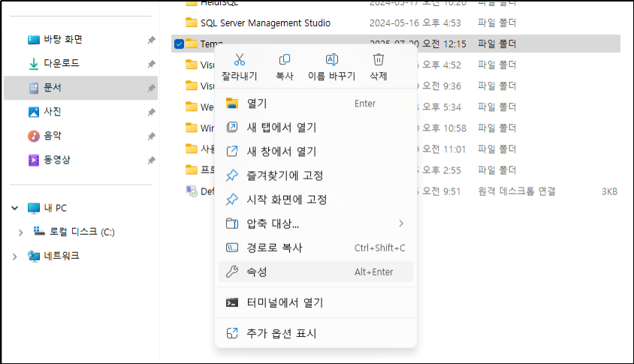Choose 새 창에서 열기 menu entry

[315, 152]
